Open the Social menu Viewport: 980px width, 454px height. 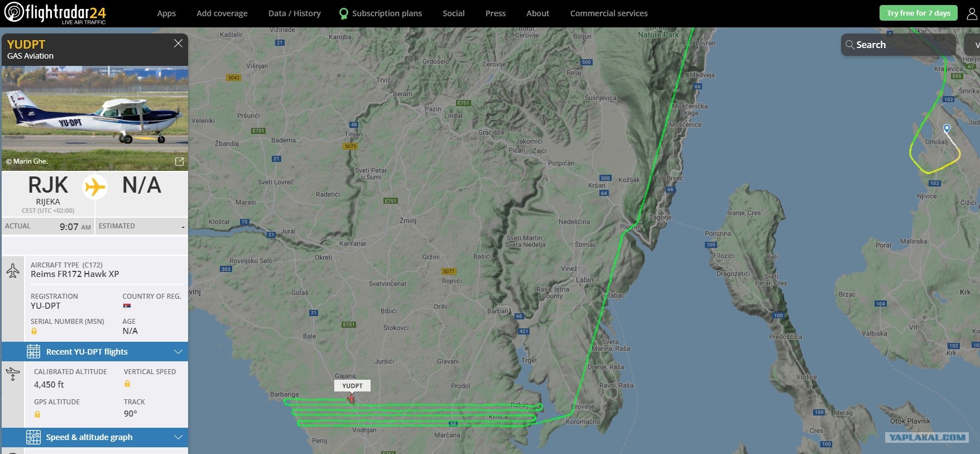click(x=454, y=13)
